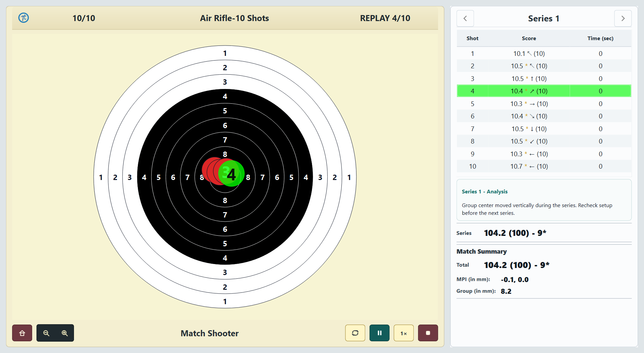The width and height of the screenshot is (644, 353).
Task: Select shot 6 row scoring 10.4 ↘
Action: coord(544,116)
